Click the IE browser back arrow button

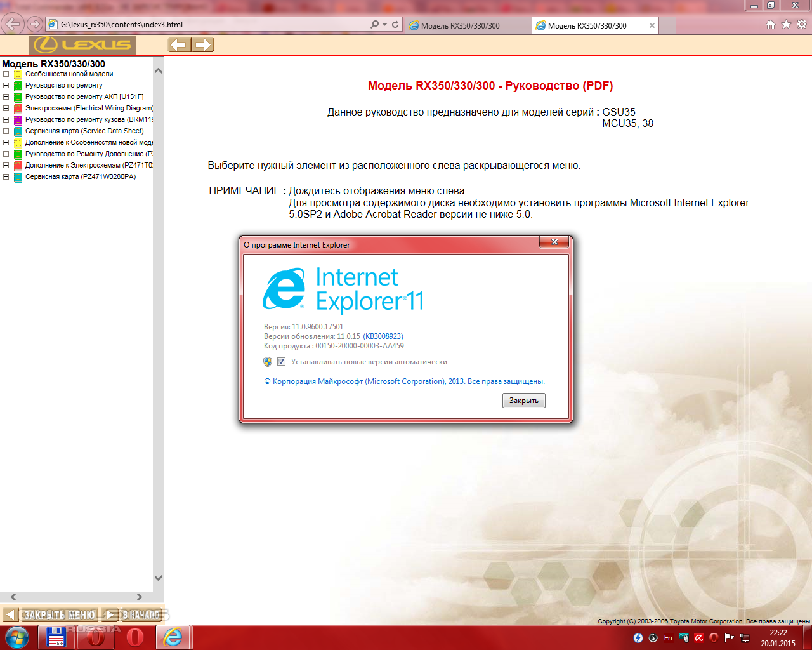point(13,25)
